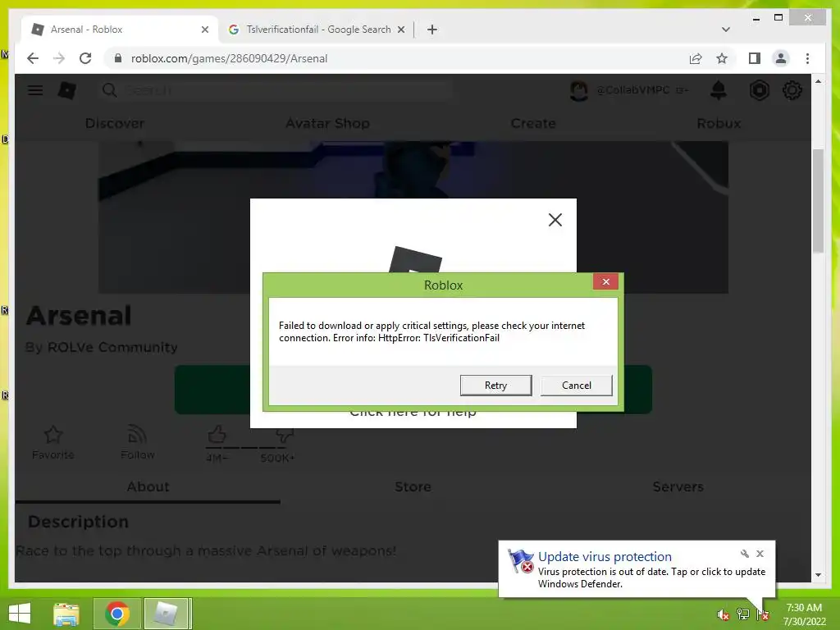This screenshot has height=630, width=840.
Task: Close the virus protection notification balloon
Action: 760,554
